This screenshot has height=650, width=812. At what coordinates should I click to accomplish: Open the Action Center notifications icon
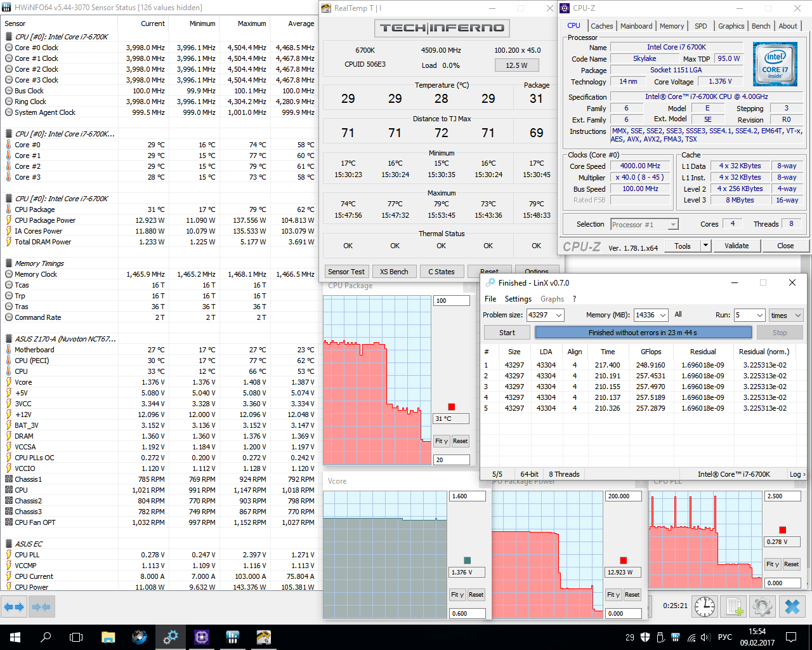pyautogui.click(x=791, y=637)
